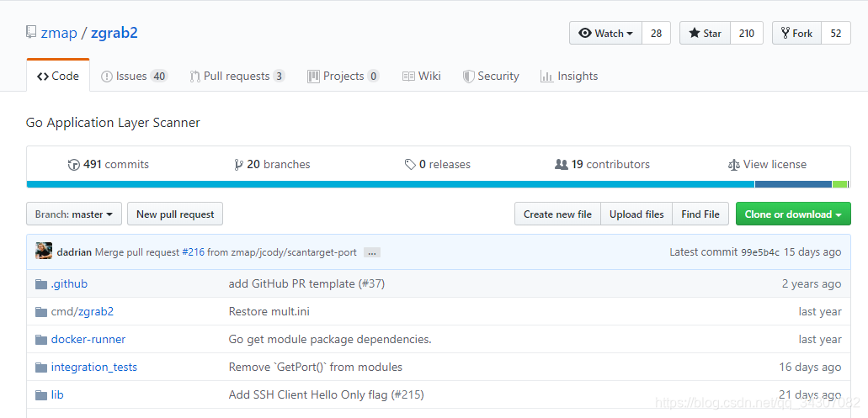
Task: Click the releases tag icon
Action: [x=410, y=165]
